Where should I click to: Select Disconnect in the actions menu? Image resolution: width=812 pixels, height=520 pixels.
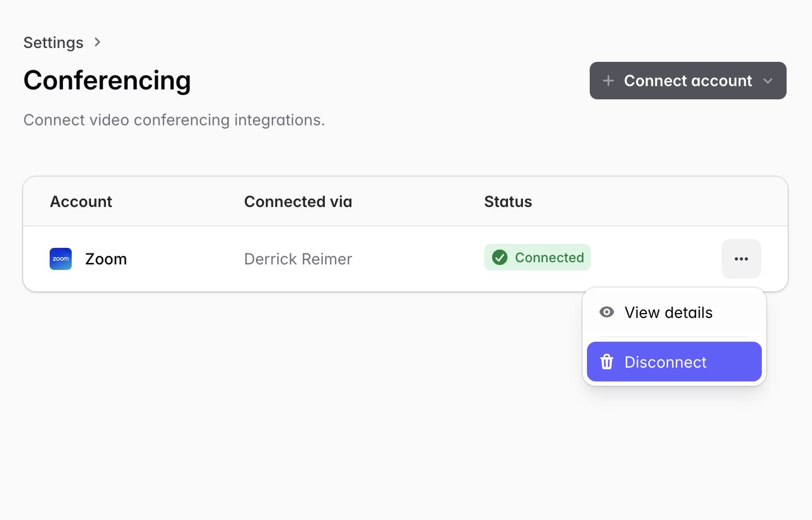(665, 362)
